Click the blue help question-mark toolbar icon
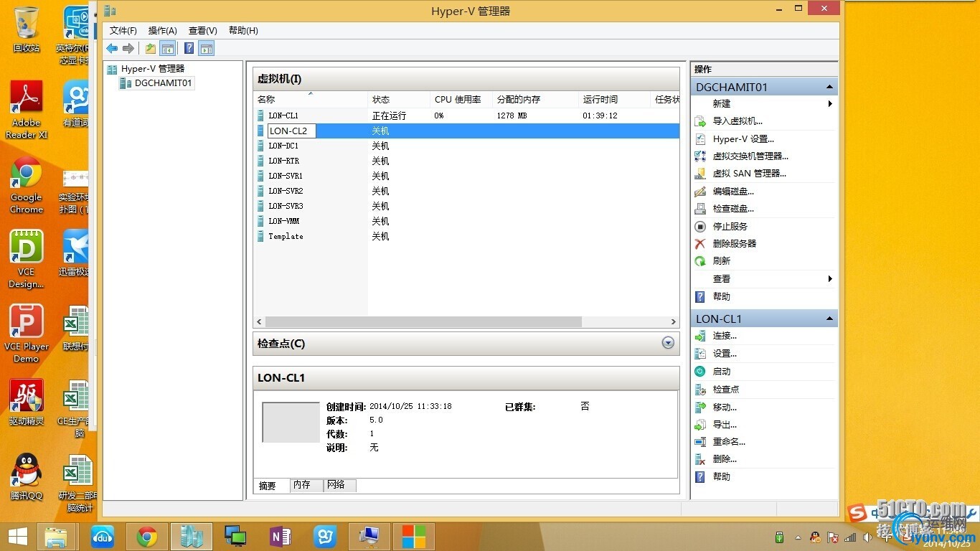This screenshot has height=551, width=980. tap(189, 48)
